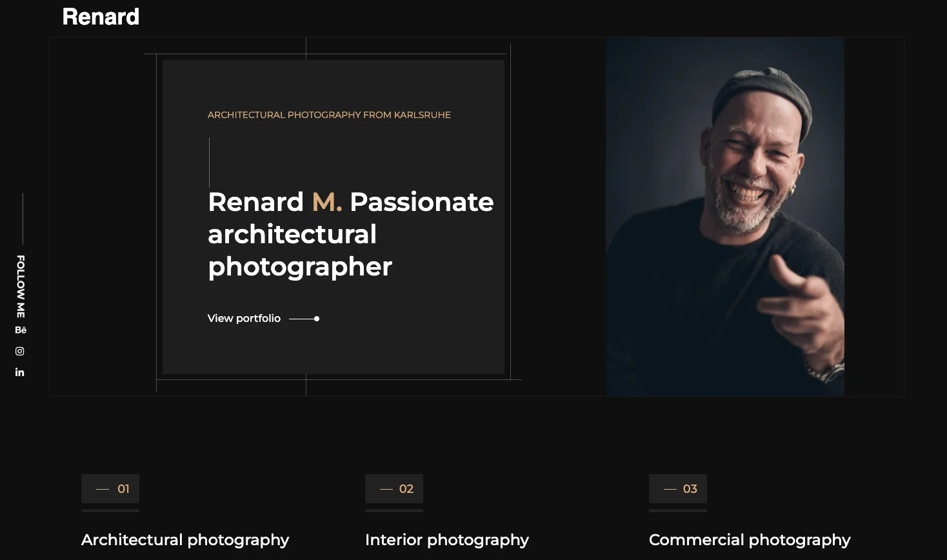
Task: Select the dash icon beside number 02
Action: point(386,488)
